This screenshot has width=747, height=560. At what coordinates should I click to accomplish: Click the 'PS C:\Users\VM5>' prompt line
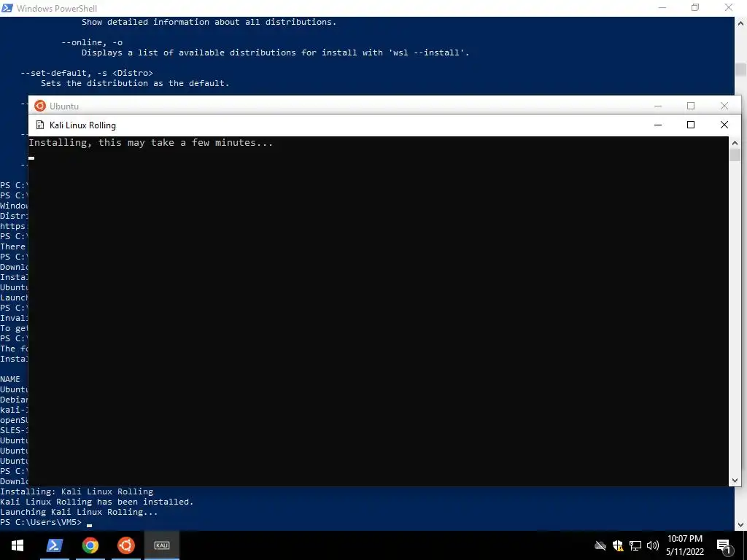tap(41, 522)
